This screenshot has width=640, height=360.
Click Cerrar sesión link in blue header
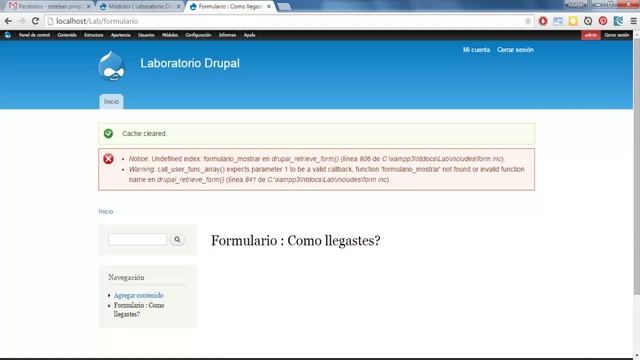(x=515, y=50)
